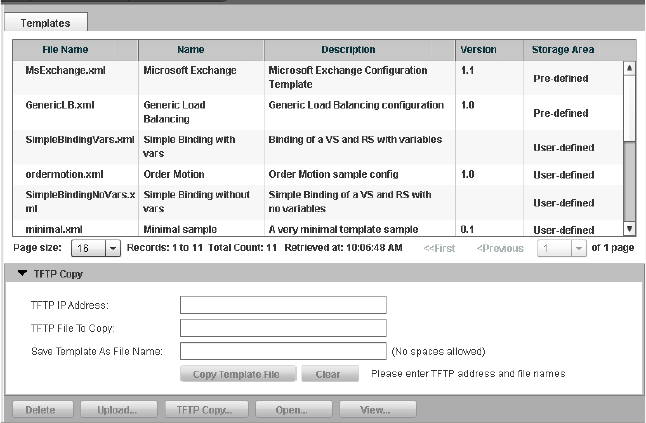This screenshot has width=646, height=423.
Task: Select GenericLB.xml file row
Action: coord(317,112)
